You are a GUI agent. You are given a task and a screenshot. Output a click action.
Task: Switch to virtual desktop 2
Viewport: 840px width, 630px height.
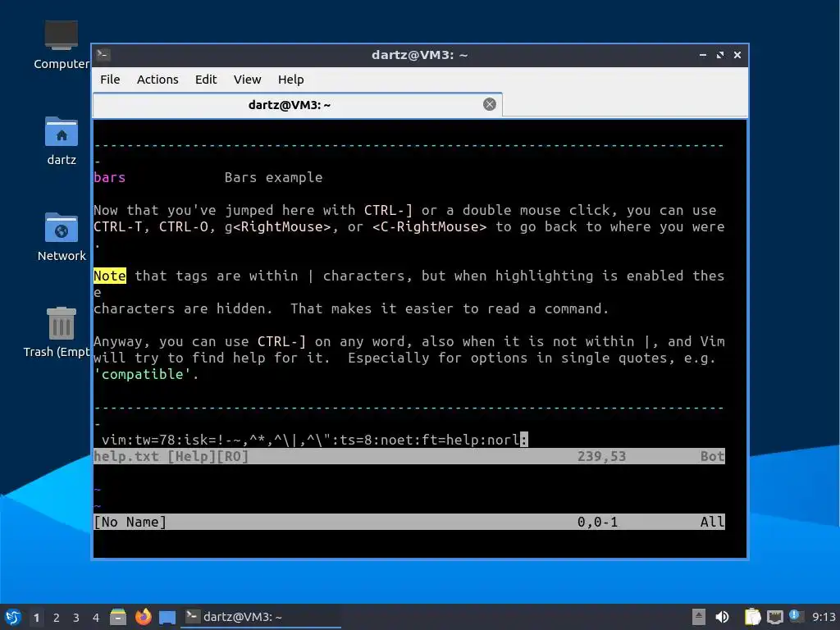[x=57, y=618]
